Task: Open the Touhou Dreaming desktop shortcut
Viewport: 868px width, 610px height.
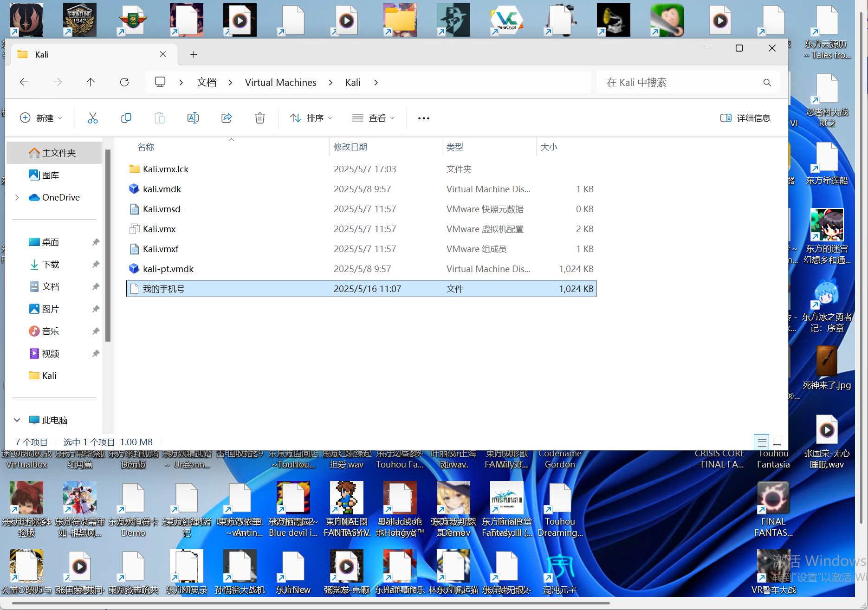Action: pos(560,509)
